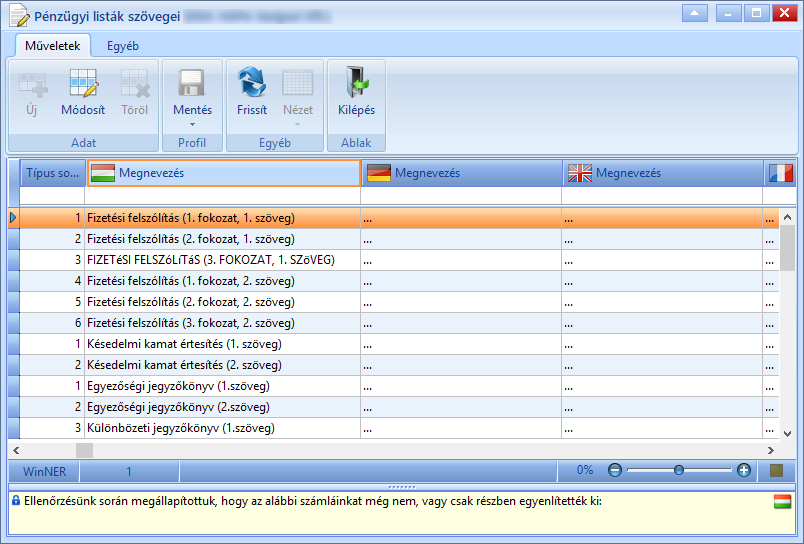
Task: Click the UK flag Megnevezés column header
Action: (662, 173)
